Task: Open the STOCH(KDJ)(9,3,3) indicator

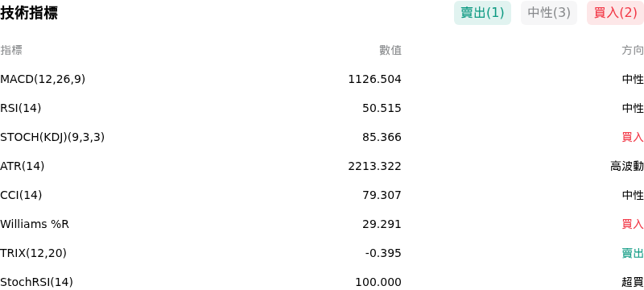Action: point(52,137)
